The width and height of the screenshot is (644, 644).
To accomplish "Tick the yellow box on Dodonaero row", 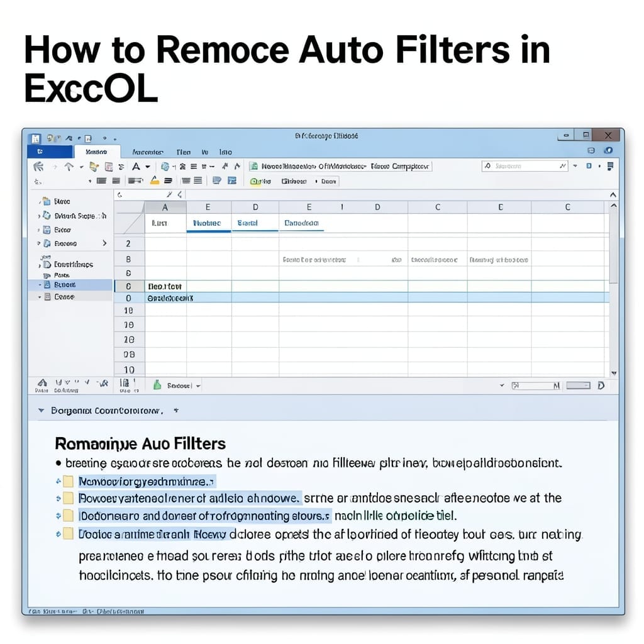I will point(68,516).
